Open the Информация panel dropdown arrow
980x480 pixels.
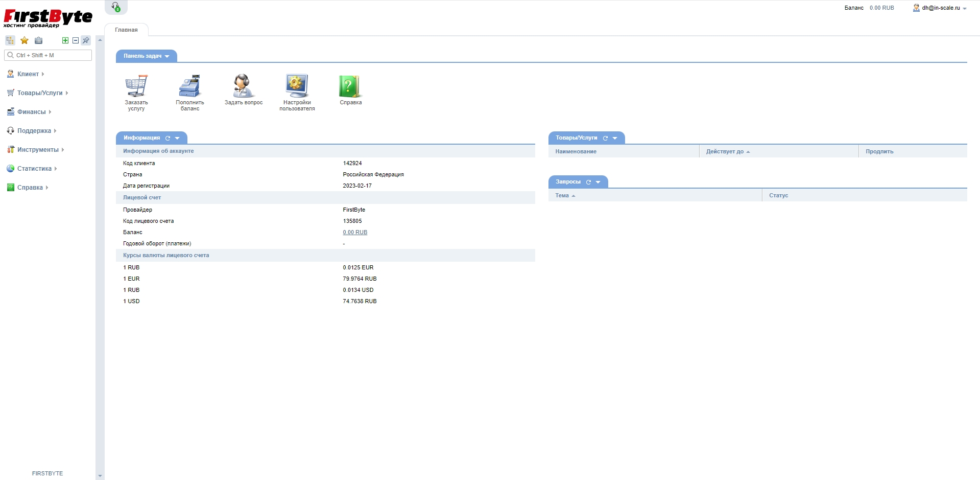tap(177, 138)
